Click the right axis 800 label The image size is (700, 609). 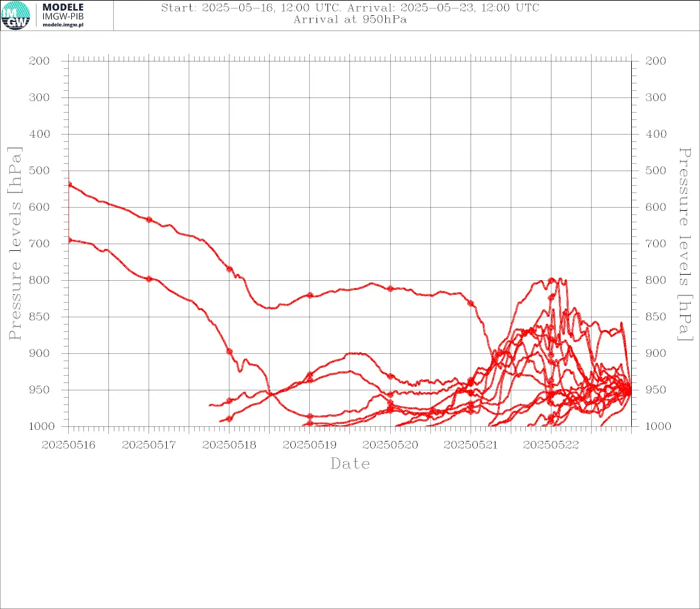point(656,281)
